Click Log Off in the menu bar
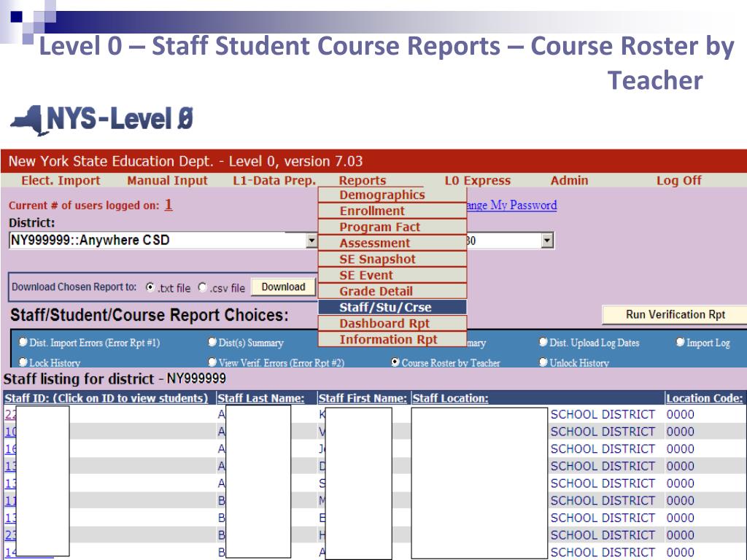Screen dimensions: 747x560 point(679,181)
